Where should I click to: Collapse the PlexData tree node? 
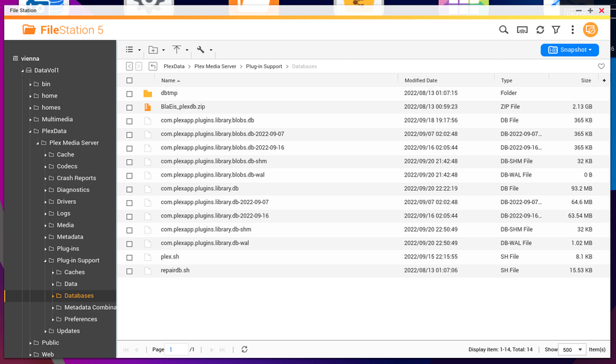[30, 131]
